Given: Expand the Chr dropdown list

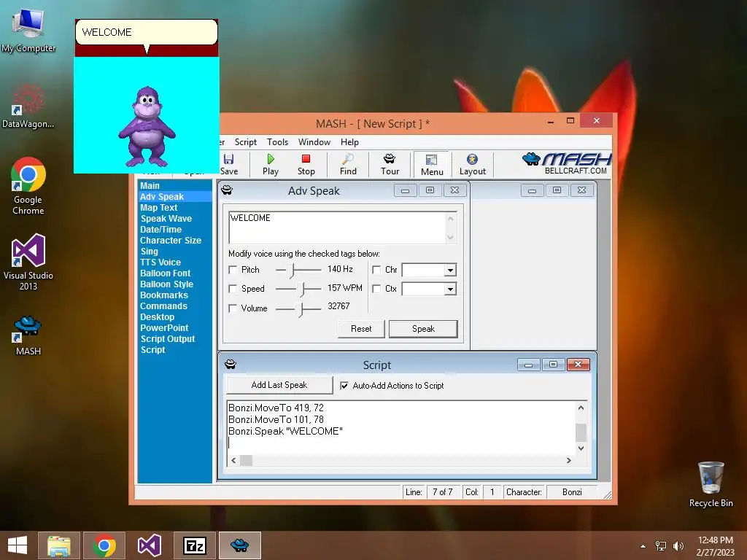Looking at the screenshot, I should coord(449,271).
